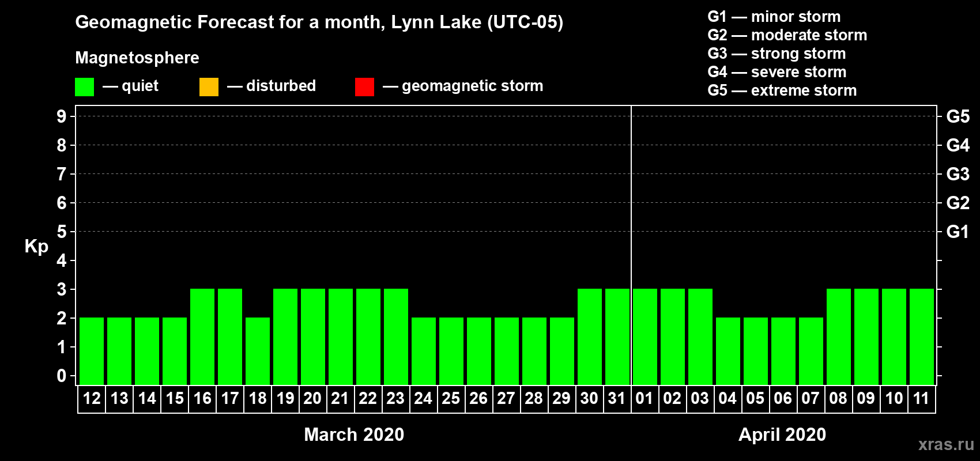The image size is (980, 461).
Task: Click the G2 marker on right axis
Action: 958,203
